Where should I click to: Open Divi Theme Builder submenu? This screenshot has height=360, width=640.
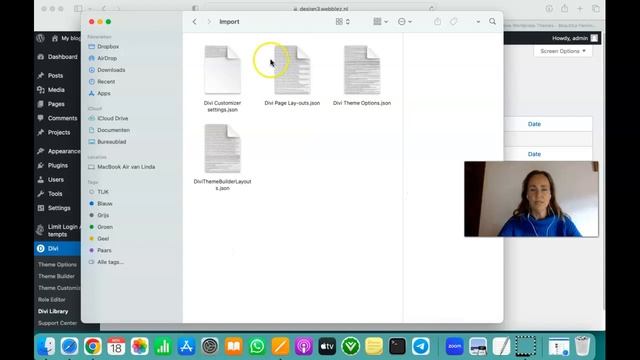(56, 276)
